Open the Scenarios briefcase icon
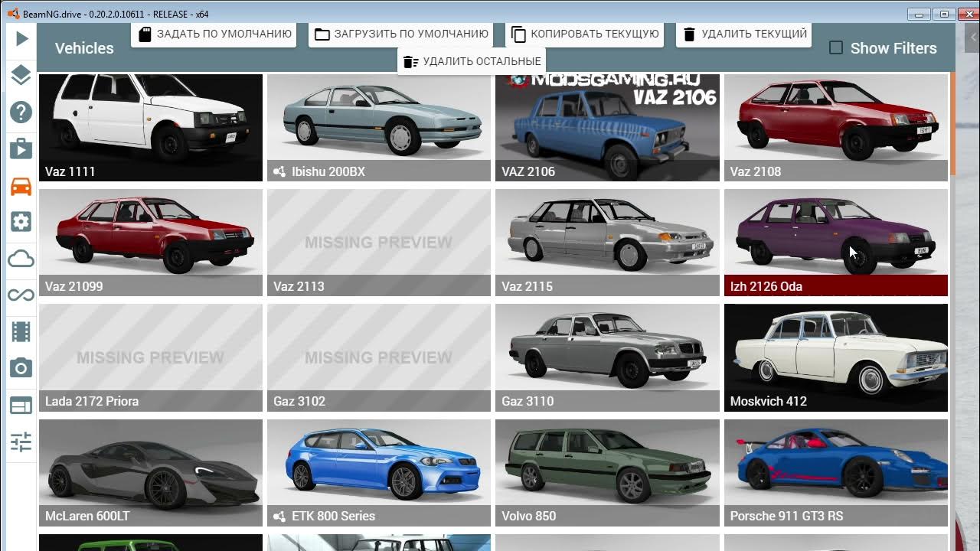 [x=21, y=148]
